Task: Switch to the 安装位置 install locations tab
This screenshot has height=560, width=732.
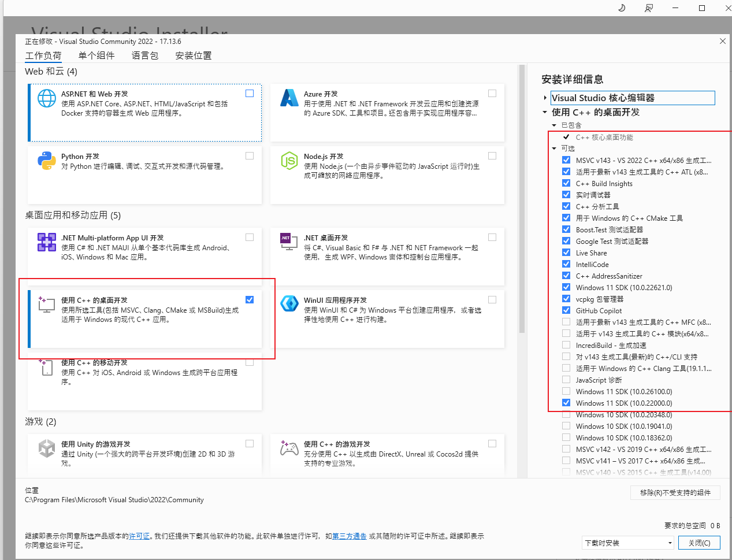Action: click(x=194, y=55)
